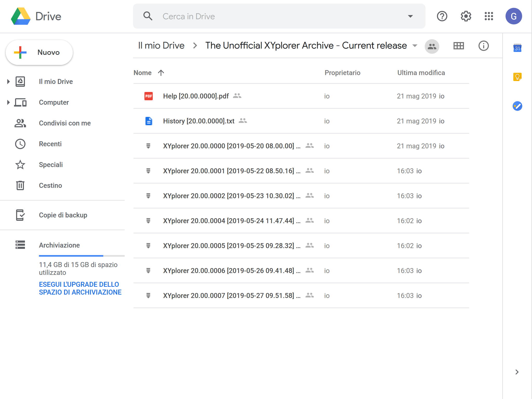Click the search magnifier icon

point(148,16)
